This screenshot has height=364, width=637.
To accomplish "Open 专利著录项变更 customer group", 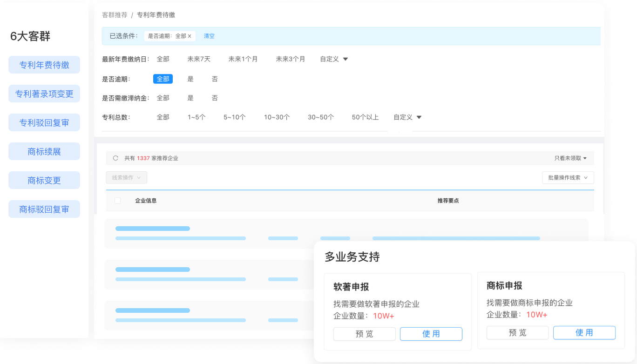I will [44, 94].
